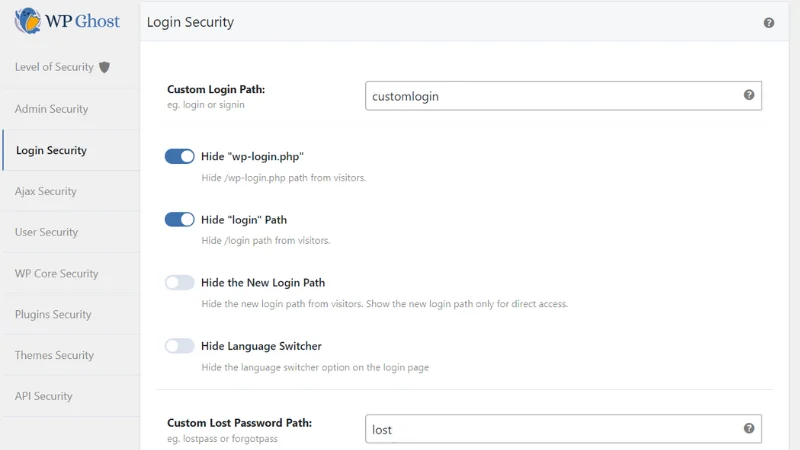
Task: Open the Level of Security section
Action: [54, 67]
